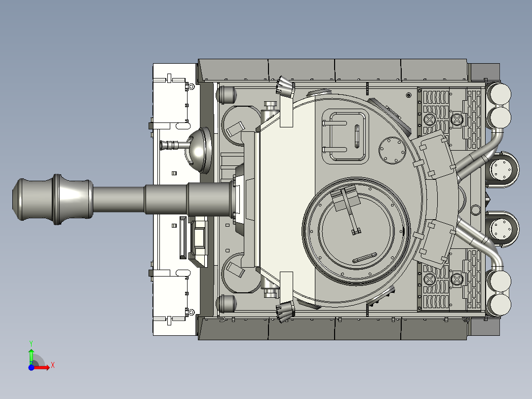Select the rectangular loader's hatch on the turret roof
The height and width of the screenshot is (399, 532).
tap(345, 136)
